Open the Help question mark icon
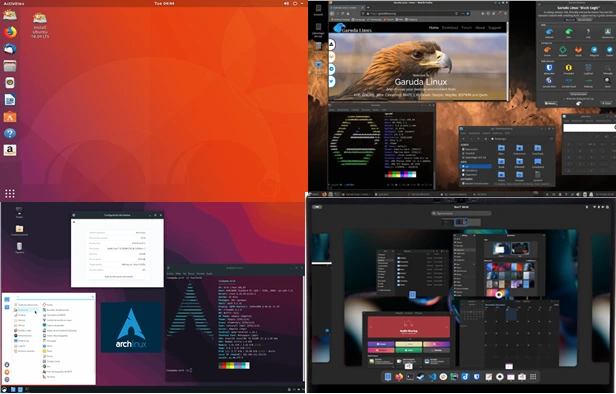The width and height of the screenshot is (616, 394). point(10,134)
